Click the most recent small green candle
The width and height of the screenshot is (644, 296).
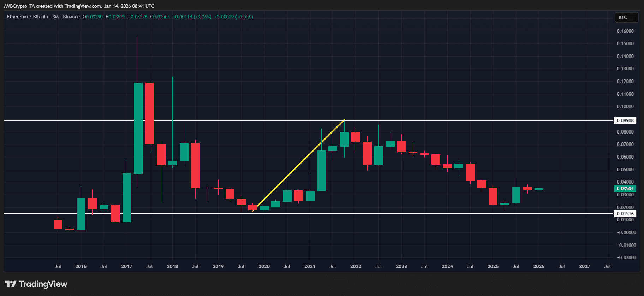(539, 189)
